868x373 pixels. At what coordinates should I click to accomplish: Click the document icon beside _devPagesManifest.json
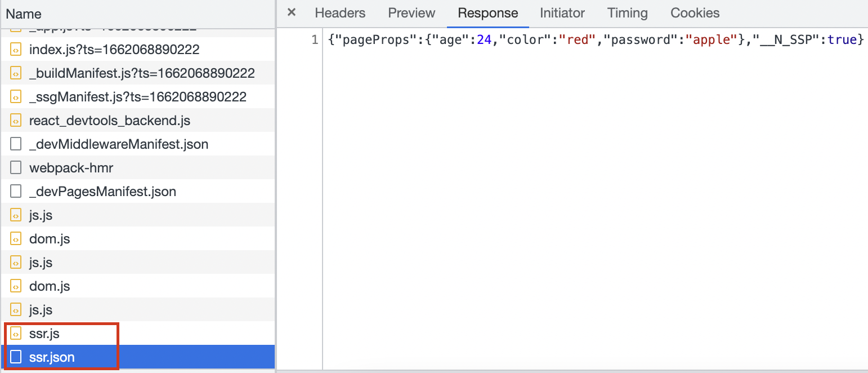pyautogui.click(x=16, y=192)
